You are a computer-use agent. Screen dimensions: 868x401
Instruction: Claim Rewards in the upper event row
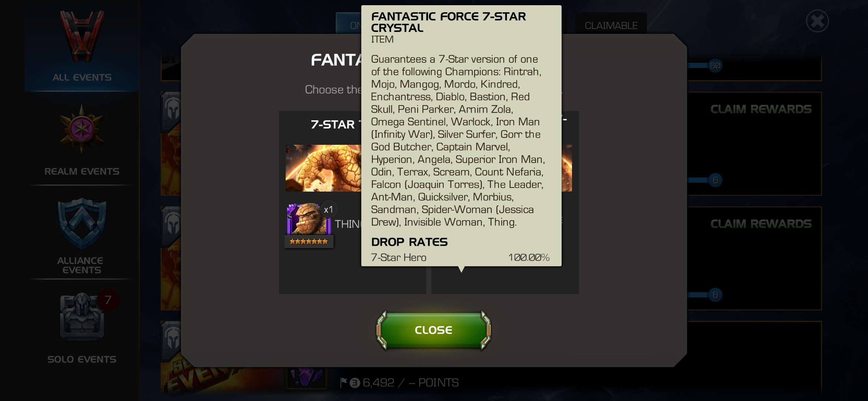pyautogui.click(x=761, y=109)
